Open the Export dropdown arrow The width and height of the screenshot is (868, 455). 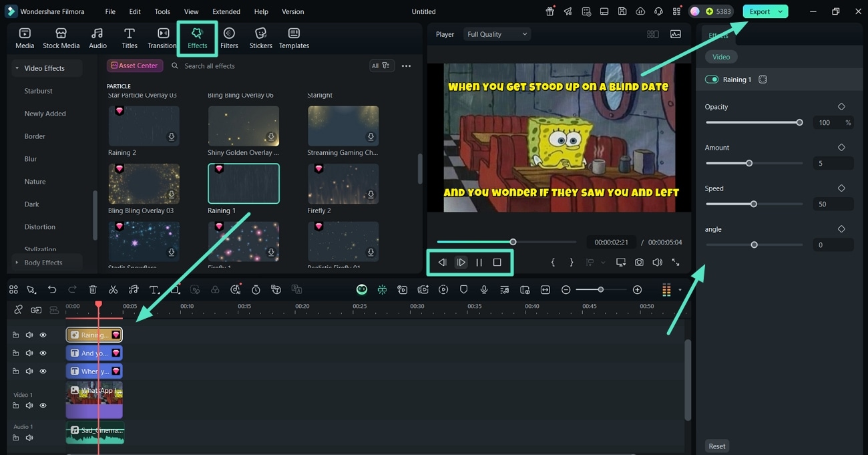tap(780, 11)
